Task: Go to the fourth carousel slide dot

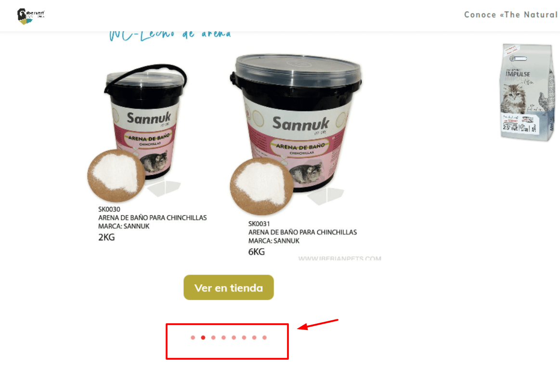Action: point(223,338)
